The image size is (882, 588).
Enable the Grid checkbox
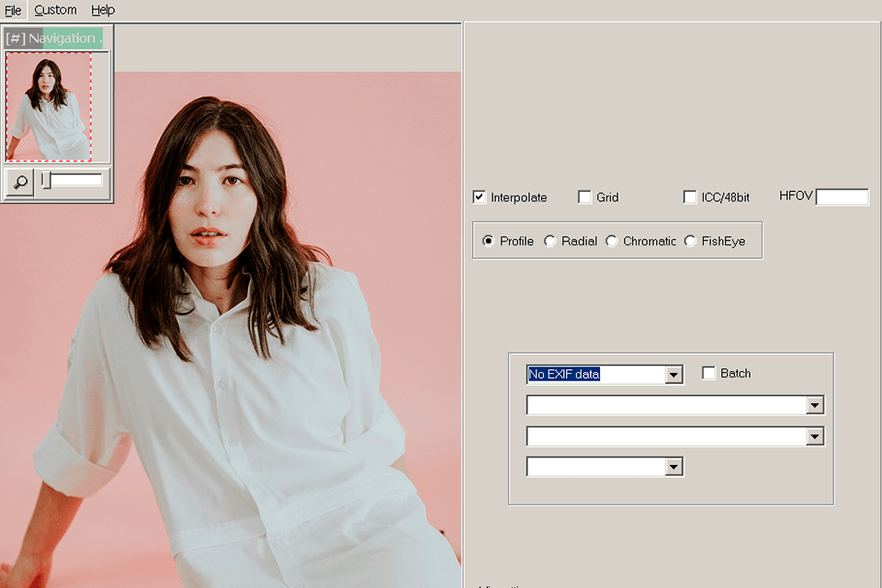[x=584, y=198]
